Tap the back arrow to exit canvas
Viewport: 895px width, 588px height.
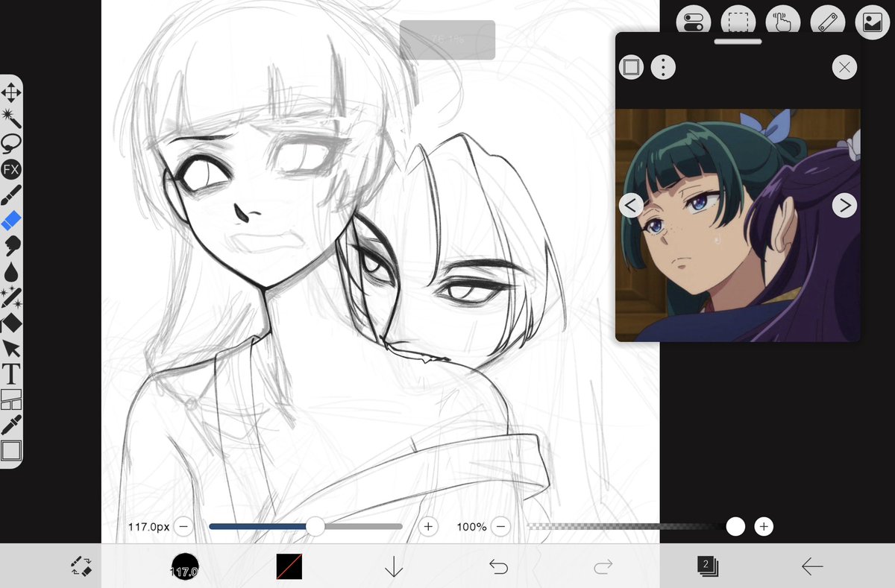click(x=812, y=567)
